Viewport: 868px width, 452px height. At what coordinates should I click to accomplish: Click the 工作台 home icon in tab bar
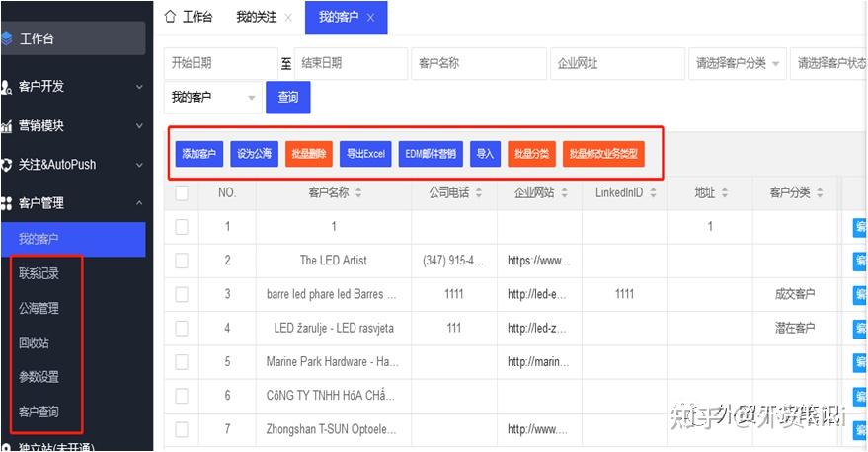tap(170, 17)
